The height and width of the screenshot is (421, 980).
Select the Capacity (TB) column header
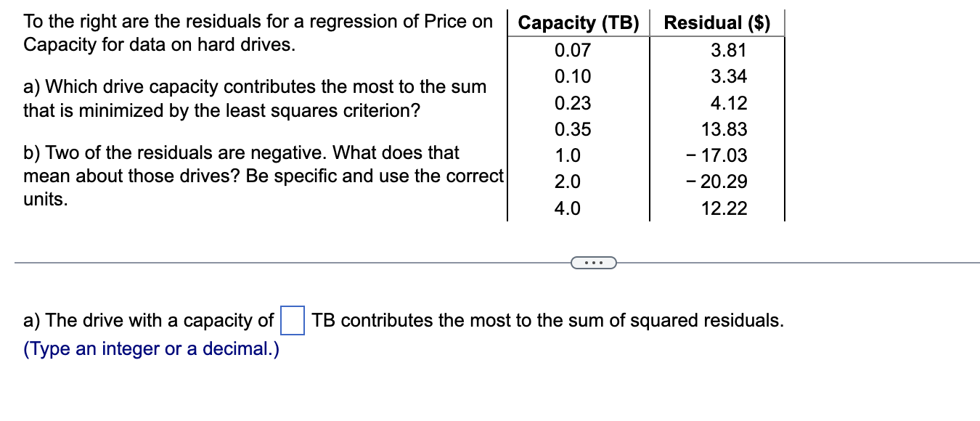(578, 23)
